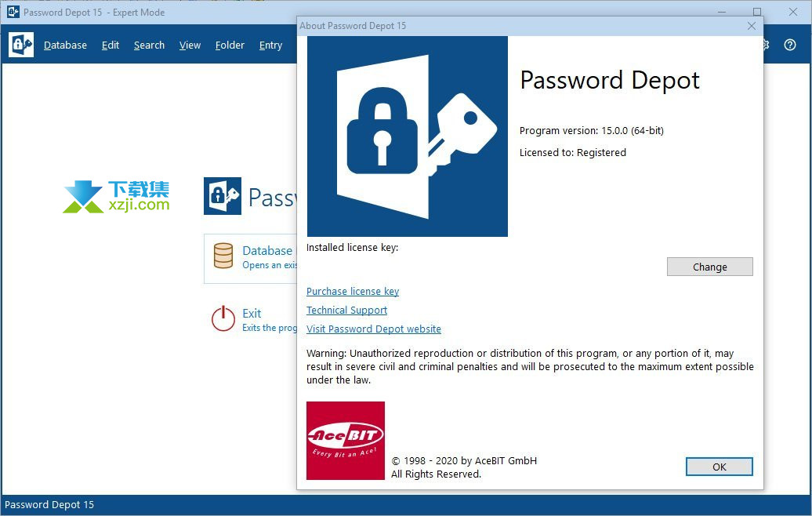812x516 pixels.
Task: Click the AceBIT company logo
Action: click(x=346, y=441)
